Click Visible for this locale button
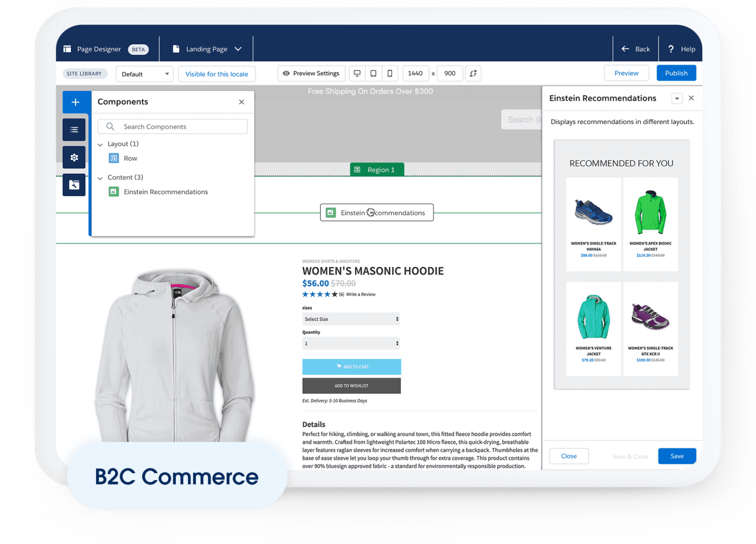 (217, 74)
